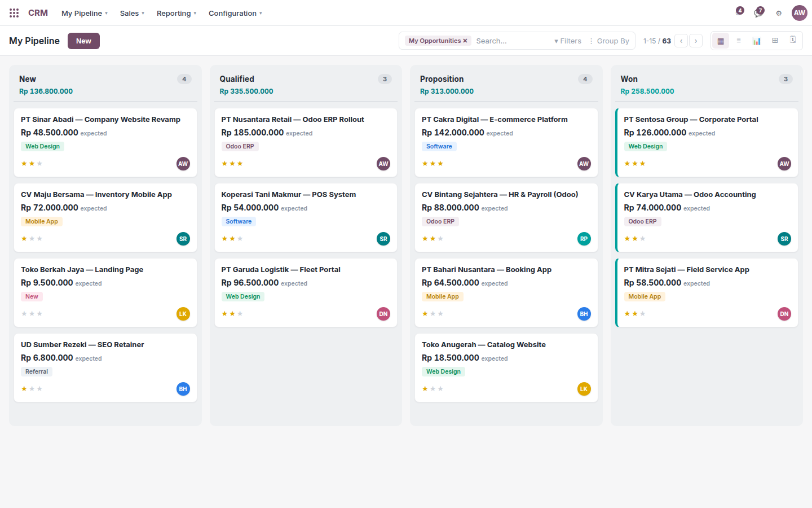
Task: Click the Referral tag on UD Sumber Rezeki
Action: point(37,371)
